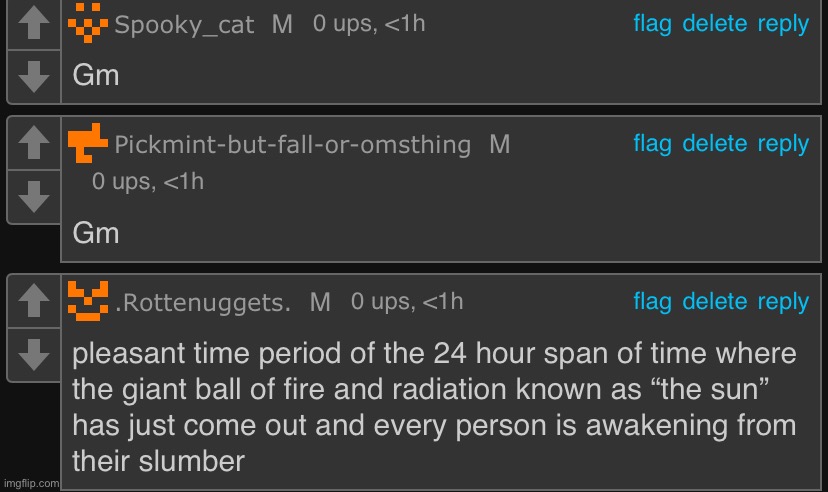This screenshot has width=828, height=492.
Task: Upvote Spooky_cat's Gm comment
Action: click(x=34, y=26)
